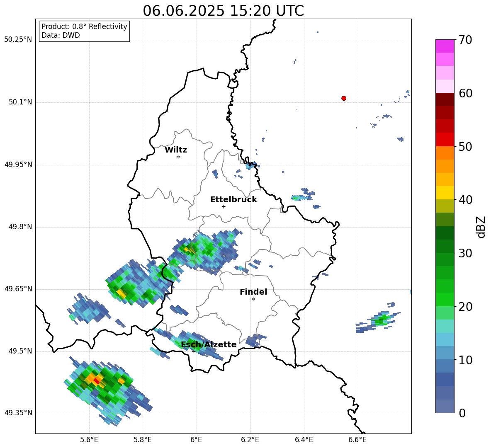The image size is (491, 448).
Task: Click the Wiltz location cross marker
Action: point(178,157)
